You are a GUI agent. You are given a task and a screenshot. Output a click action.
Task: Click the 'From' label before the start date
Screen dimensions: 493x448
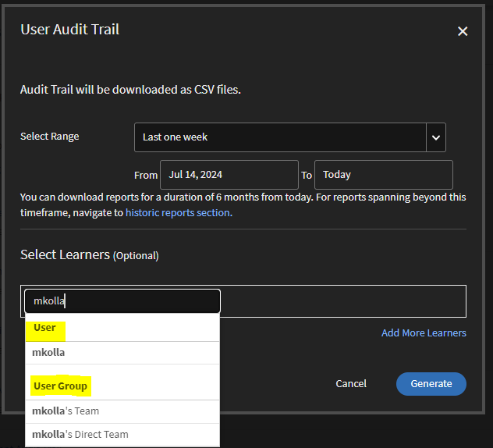[146, 176]
